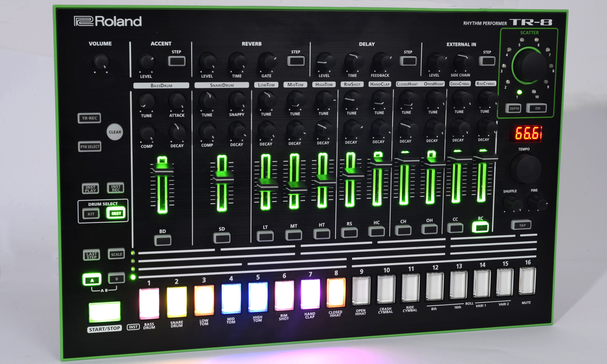Screen dimensions: 607x364
Task: Hit the round CLEAR button
Action: click(x=115, y=132)
